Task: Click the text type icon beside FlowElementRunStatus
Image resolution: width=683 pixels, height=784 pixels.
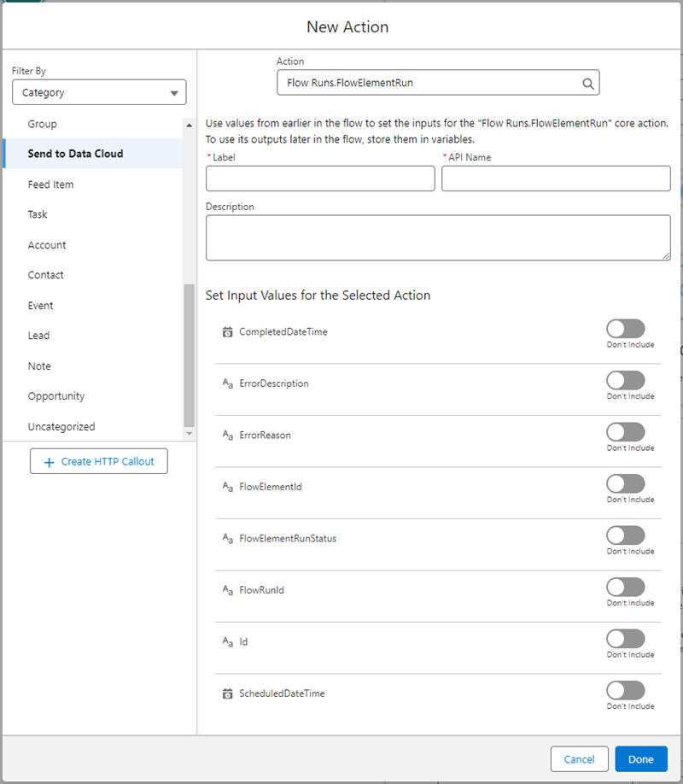Action: tap(225, 538)
